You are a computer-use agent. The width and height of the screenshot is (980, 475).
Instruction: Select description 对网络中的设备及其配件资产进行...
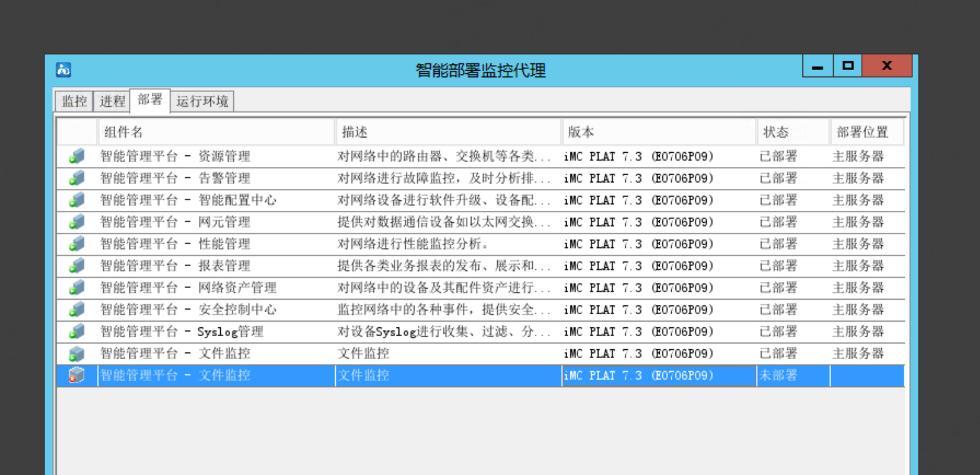point(445,288)
